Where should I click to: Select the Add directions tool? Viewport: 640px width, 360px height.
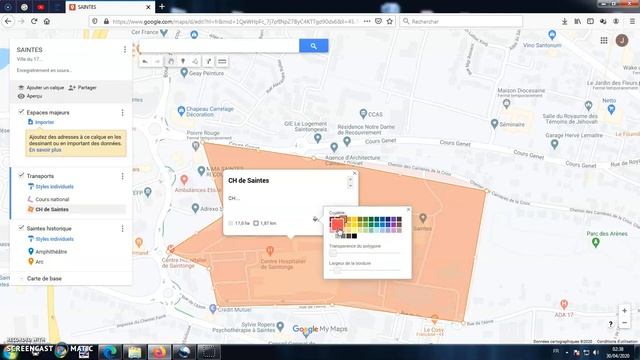pos(209,62)
